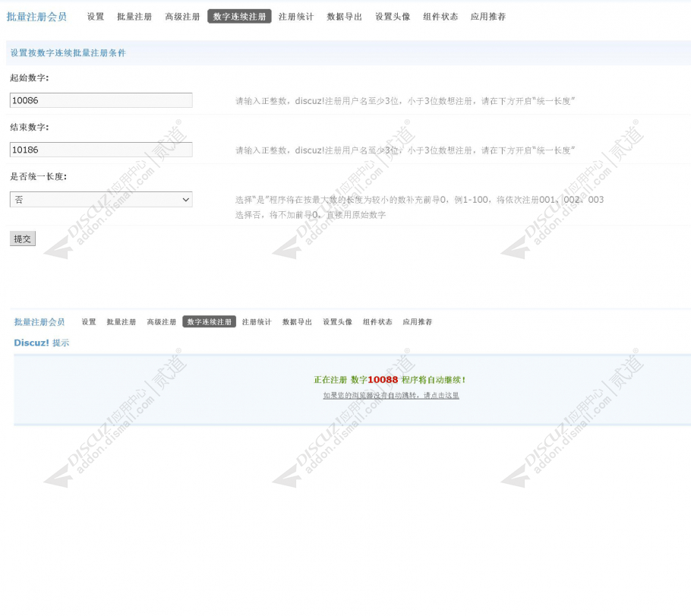This screenshot has width=691, height=616.
Task: Focus the 结束数字 field containing 10186
Action: [101, 150]
